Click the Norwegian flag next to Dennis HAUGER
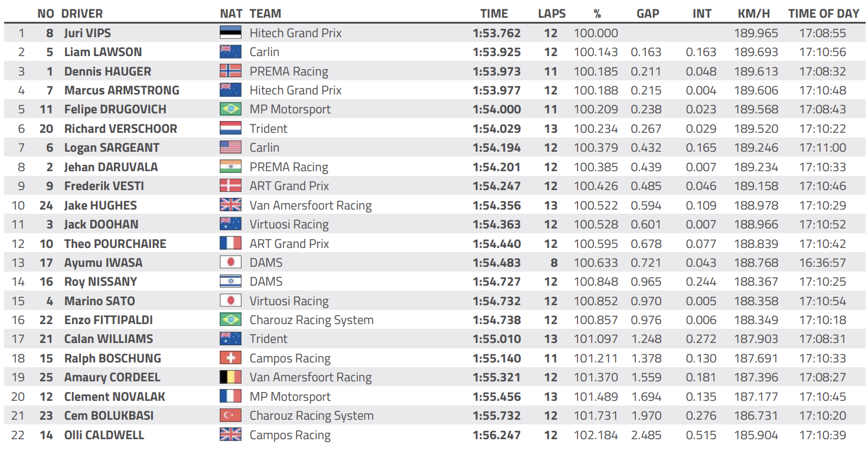The height and width of the screenshot is (451, 868). click(230, 71)
